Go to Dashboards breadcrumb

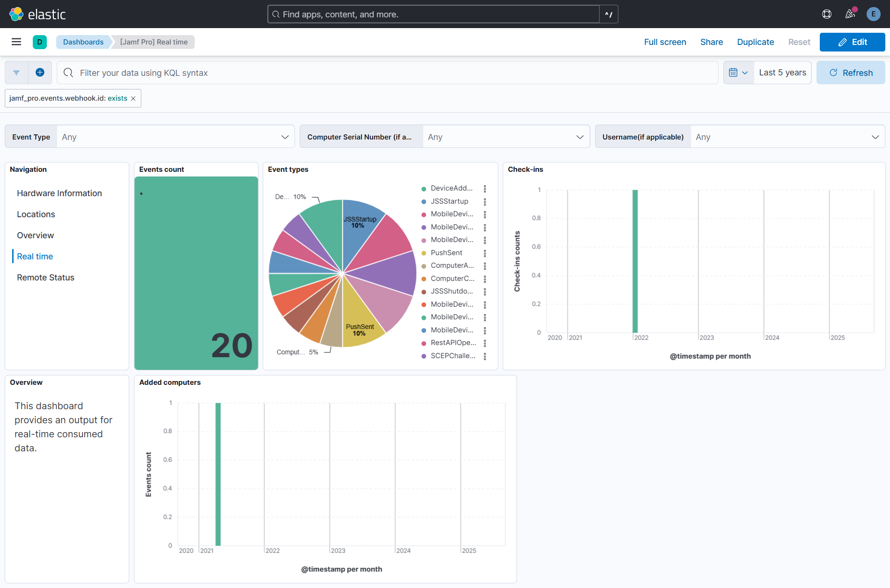[x=83, y=42]
